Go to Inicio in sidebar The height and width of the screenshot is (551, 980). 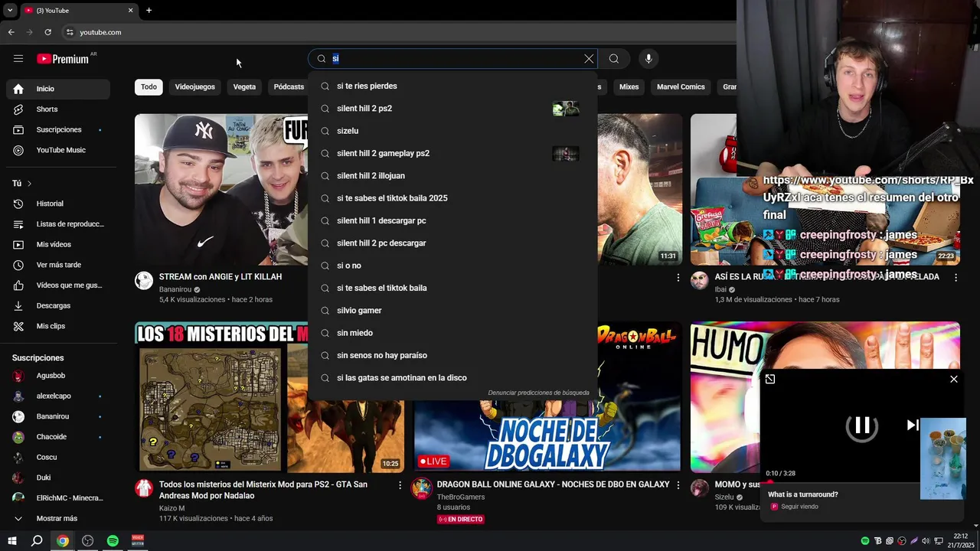(x=58, y=89)
